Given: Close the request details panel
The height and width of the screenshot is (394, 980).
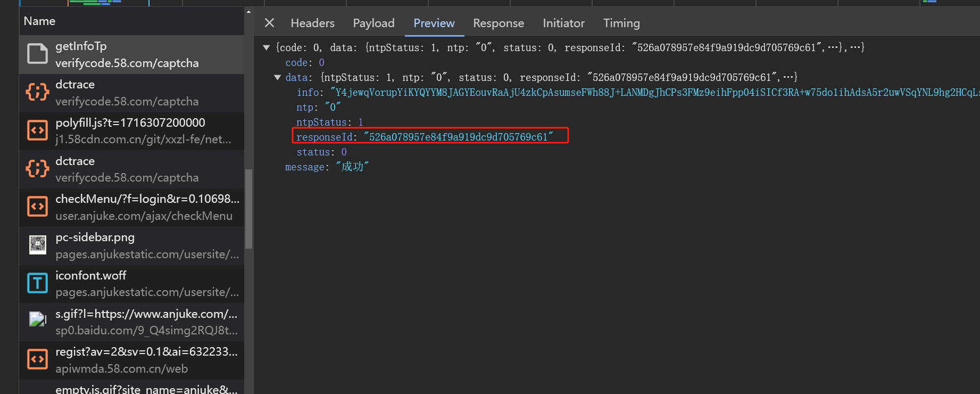Looking at the screenshot, I should pos(269,23).
